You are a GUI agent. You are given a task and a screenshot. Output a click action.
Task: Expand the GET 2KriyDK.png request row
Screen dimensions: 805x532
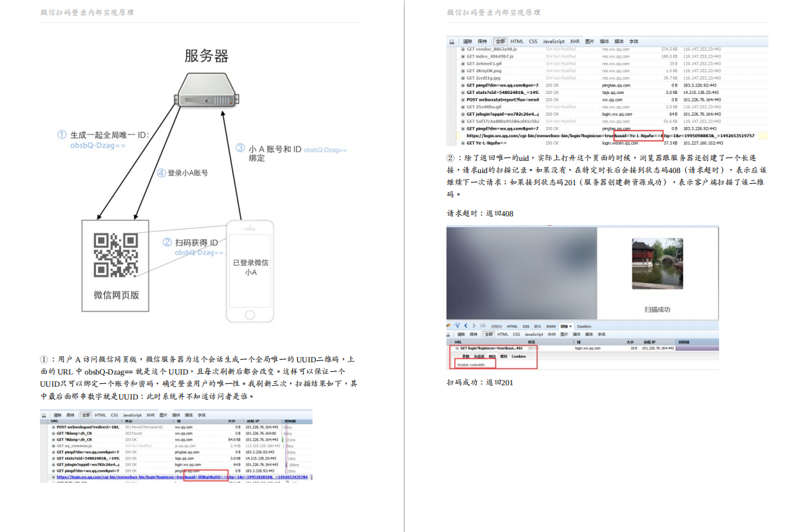tap(463, 71)
